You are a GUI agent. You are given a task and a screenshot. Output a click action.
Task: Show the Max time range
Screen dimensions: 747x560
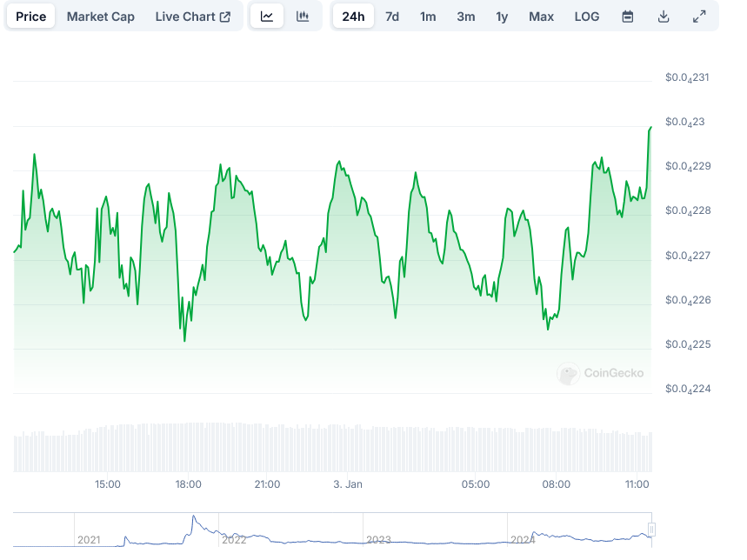(x=541, y=17)
